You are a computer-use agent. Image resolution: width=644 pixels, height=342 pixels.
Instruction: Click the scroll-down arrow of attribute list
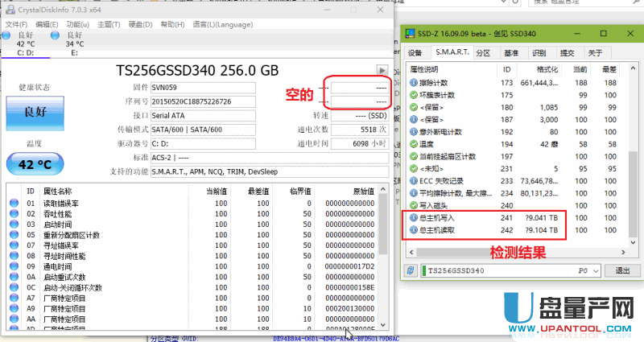point(383,323)
